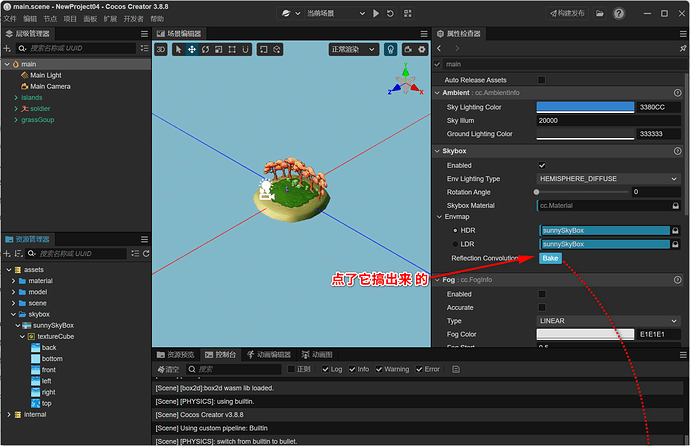This screenshot has height=446, width=690.
Task: Enable the Fog Enabled checkbox
Action: pyautogui.click(x=542, y=294)
